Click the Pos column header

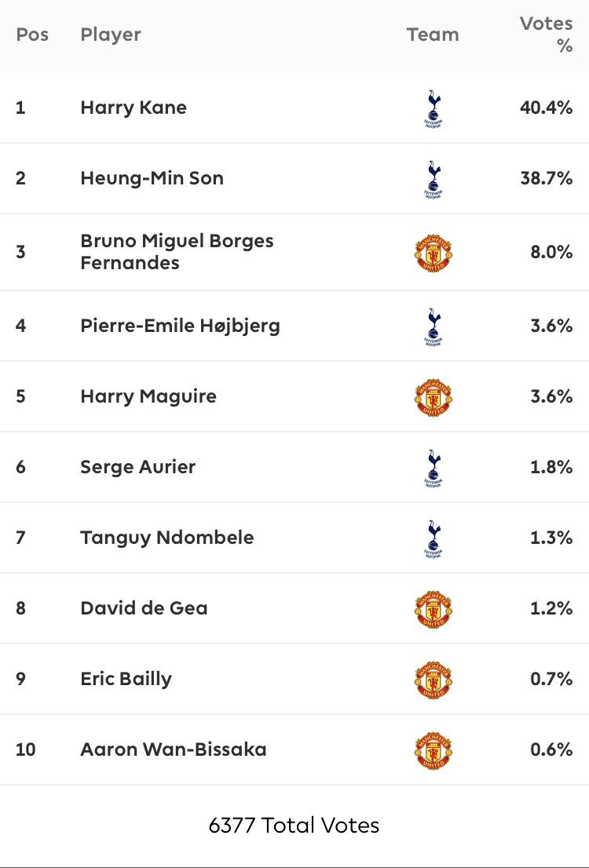(x=31, y=35)
